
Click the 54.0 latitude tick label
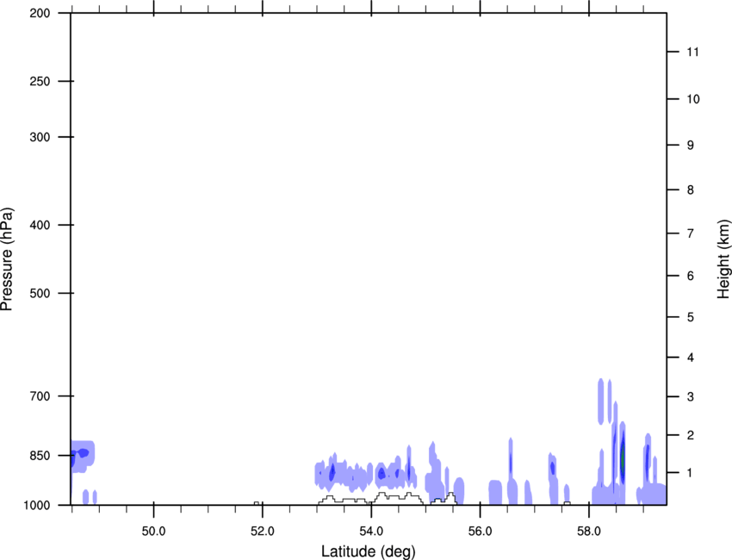coord(371,532)
